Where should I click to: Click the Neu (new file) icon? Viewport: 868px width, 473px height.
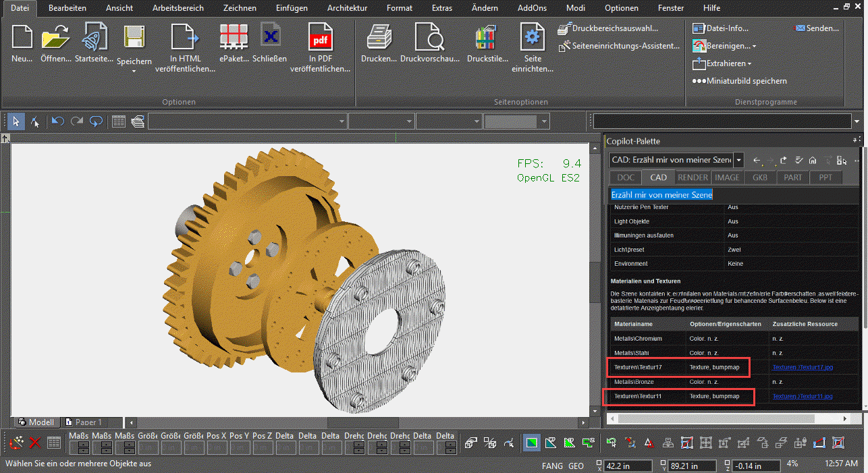pos(22,36)
